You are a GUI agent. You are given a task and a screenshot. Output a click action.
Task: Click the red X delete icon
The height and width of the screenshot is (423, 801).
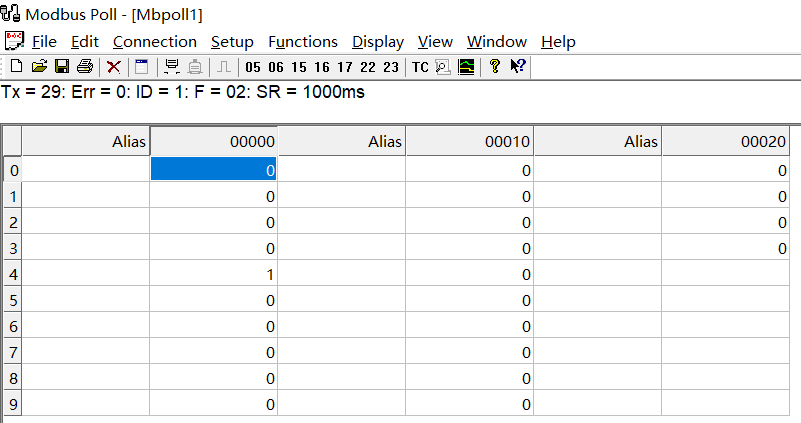tap(114, 67)
